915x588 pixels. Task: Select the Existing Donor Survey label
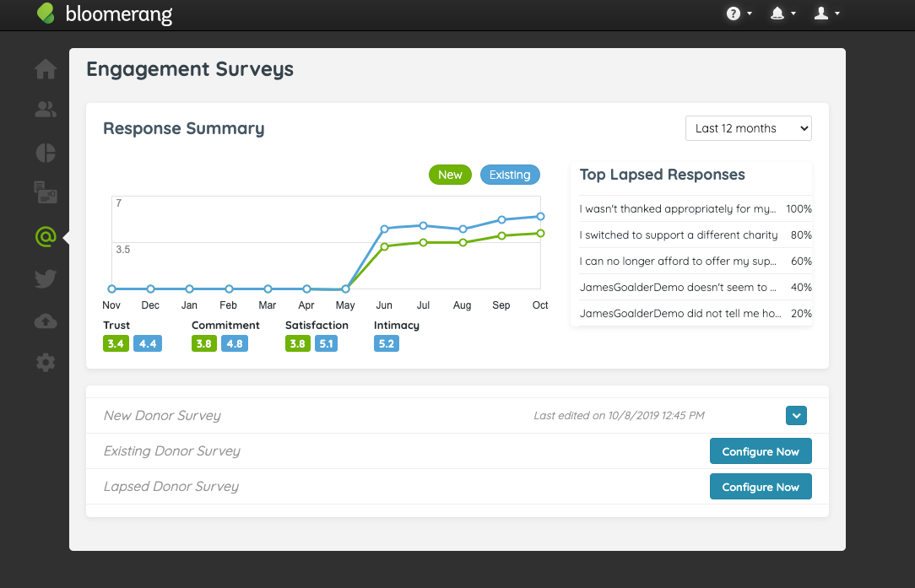(172, 451)
